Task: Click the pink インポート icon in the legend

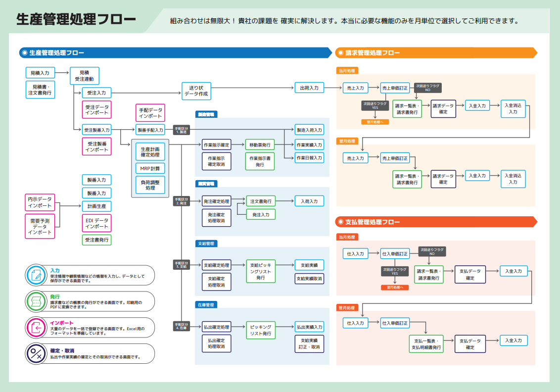Action: 36,327
